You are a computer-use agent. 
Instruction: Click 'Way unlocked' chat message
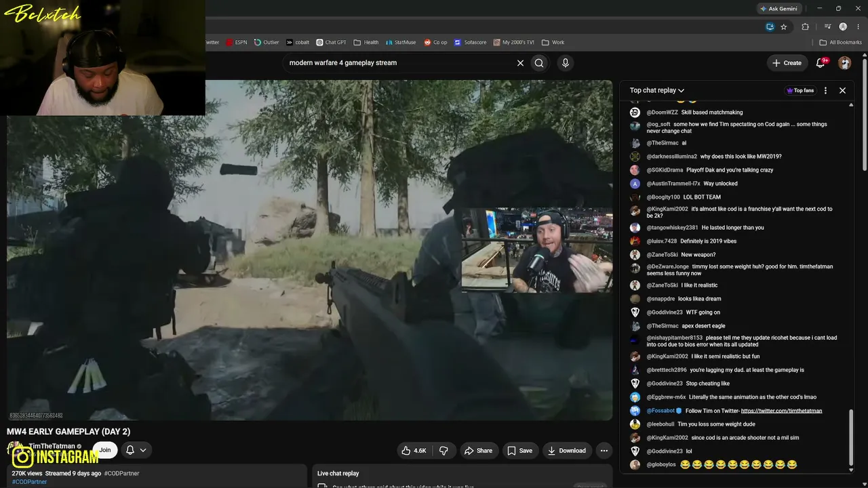coord(720,184)
